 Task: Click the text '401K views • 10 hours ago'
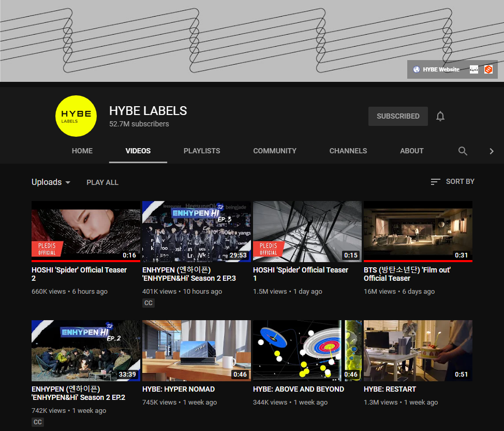coord(182,292)
